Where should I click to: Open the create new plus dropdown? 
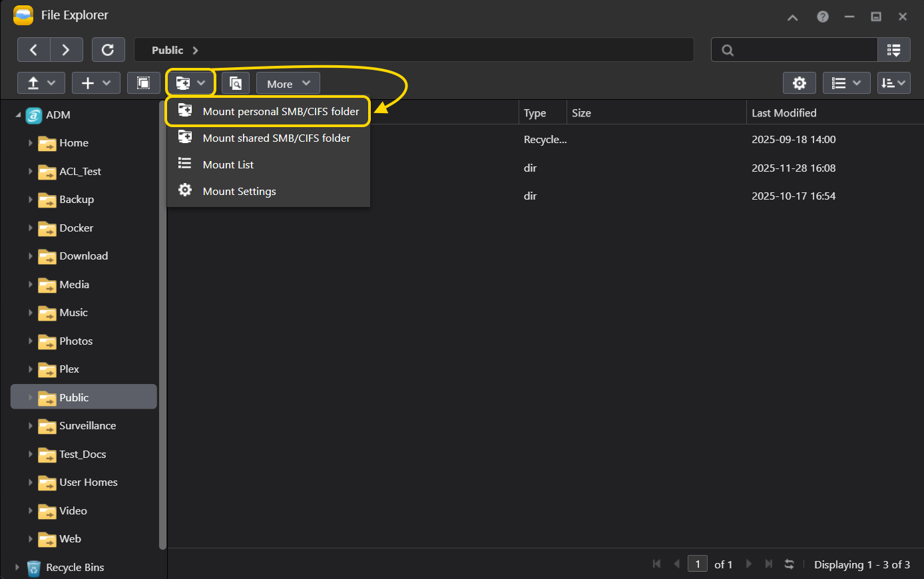(x=96, y=83)
